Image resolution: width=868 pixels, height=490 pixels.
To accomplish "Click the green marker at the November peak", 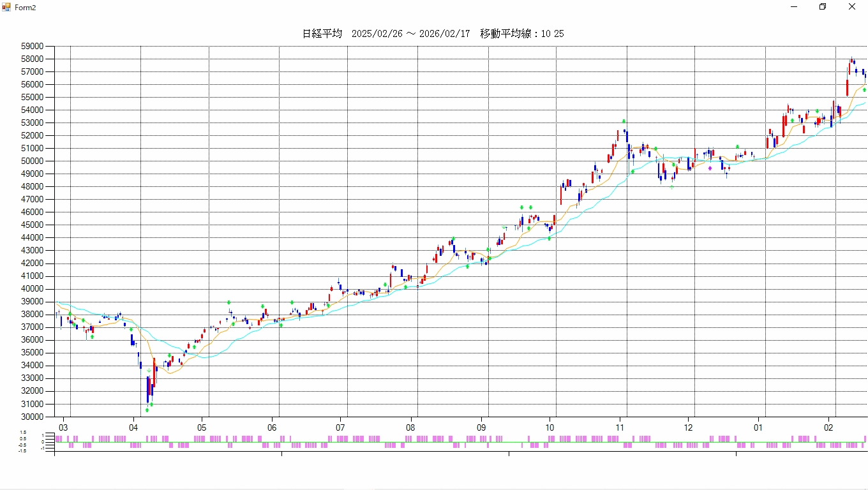I will click(x=624, y=121).
